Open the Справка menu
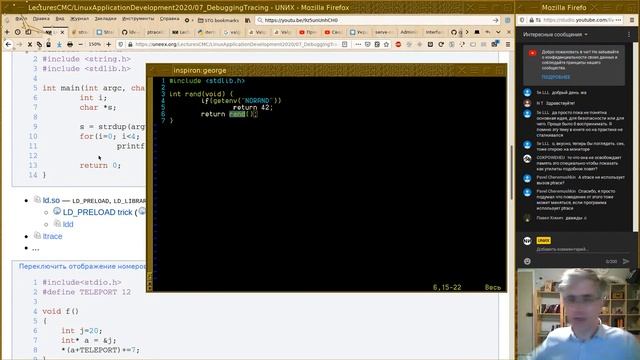Image resolution: width=640 pixels, height=360 pixels. (x=169, y=19)
